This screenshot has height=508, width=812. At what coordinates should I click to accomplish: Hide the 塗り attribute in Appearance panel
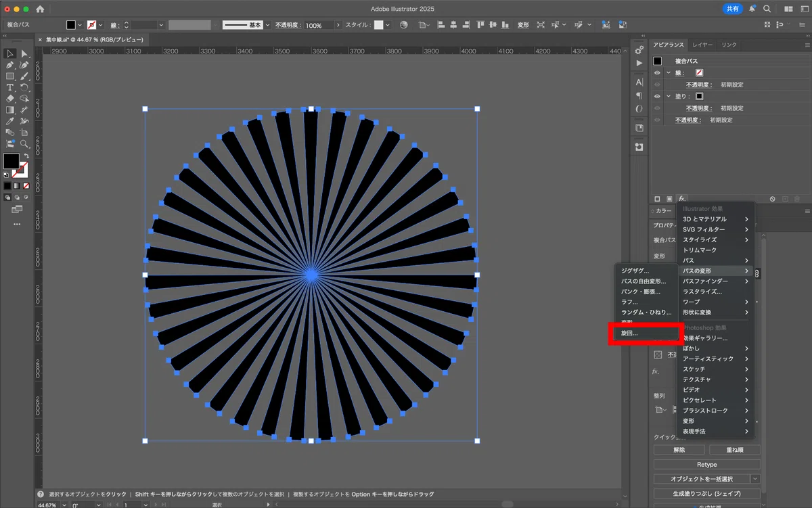point(657,97)
